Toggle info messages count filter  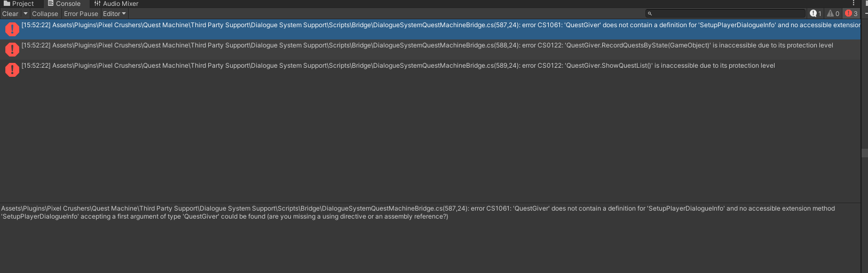(x=816, y=14)
